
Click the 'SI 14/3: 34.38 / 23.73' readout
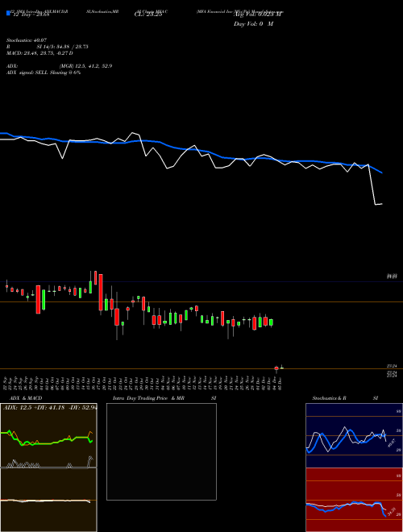pyautogui.click(x=63, y=47)
